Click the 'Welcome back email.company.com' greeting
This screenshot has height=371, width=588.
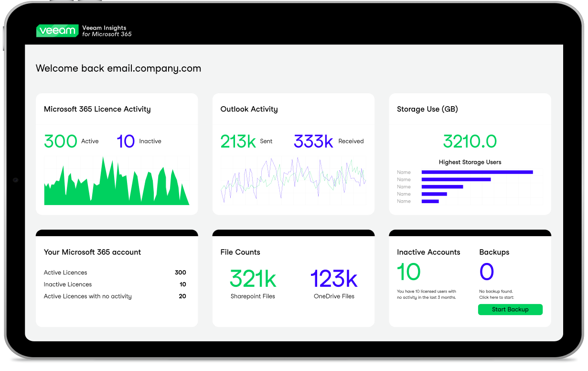pos(118,68)
